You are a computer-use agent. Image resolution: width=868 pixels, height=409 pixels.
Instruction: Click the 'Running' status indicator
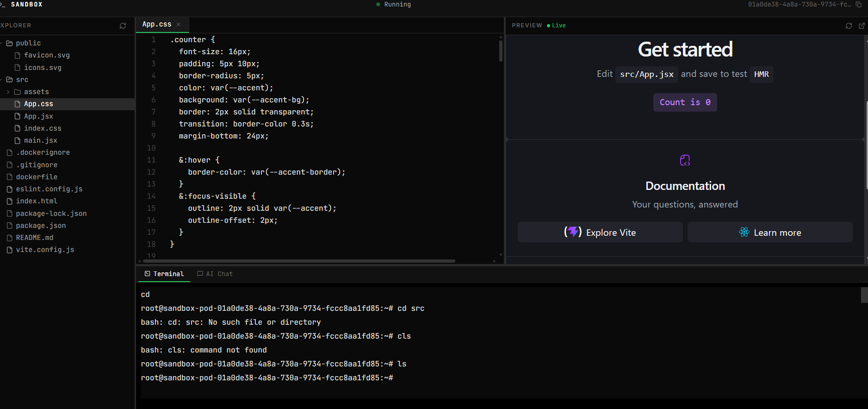pyautogui.click(x=394, y=5)
